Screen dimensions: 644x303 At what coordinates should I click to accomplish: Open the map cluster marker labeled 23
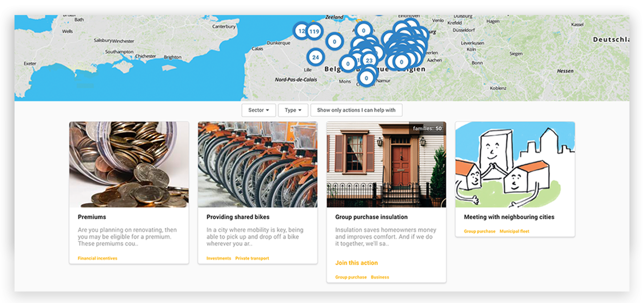tap(369, 61)
